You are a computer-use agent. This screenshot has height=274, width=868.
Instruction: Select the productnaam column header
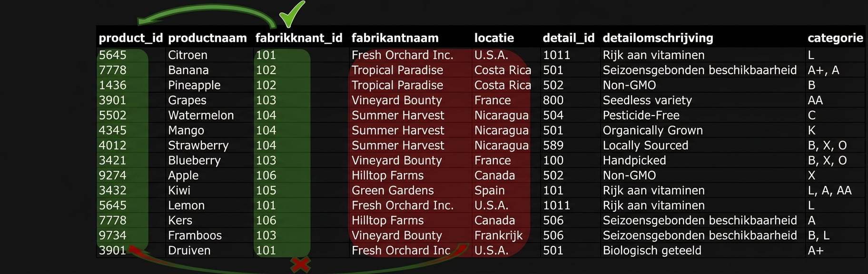pos(207,38)
